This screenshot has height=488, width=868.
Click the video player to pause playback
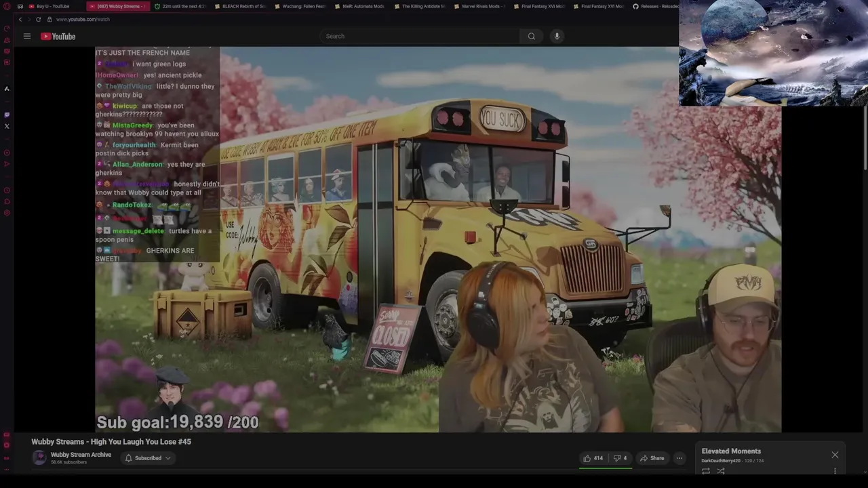click(438, 239)
